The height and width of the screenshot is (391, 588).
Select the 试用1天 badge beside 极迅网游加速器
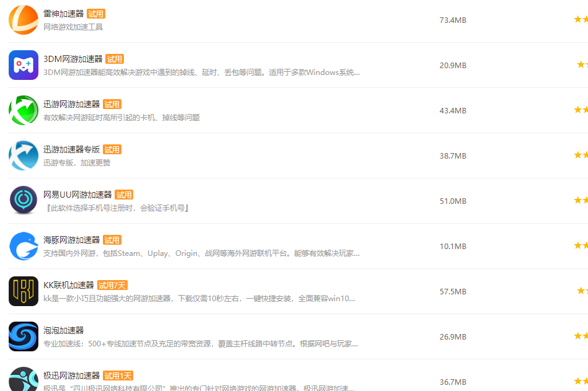pos(118,376)
